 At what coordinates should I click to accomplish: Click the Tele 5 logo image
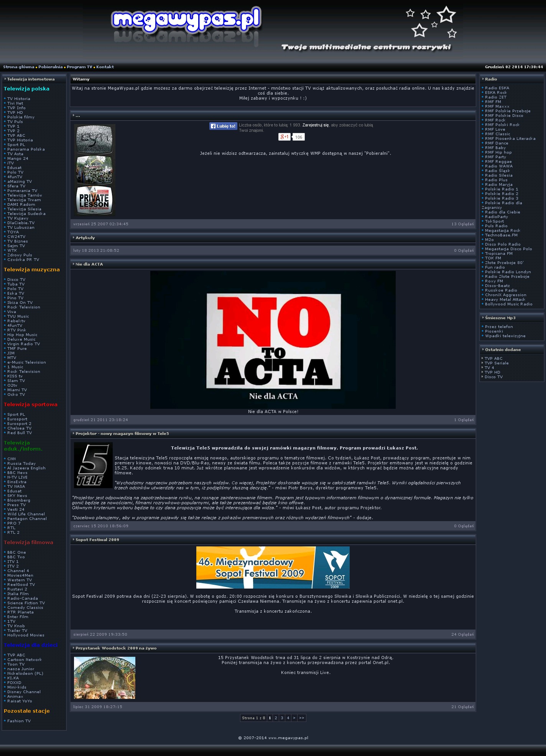[x=93, y=465]
